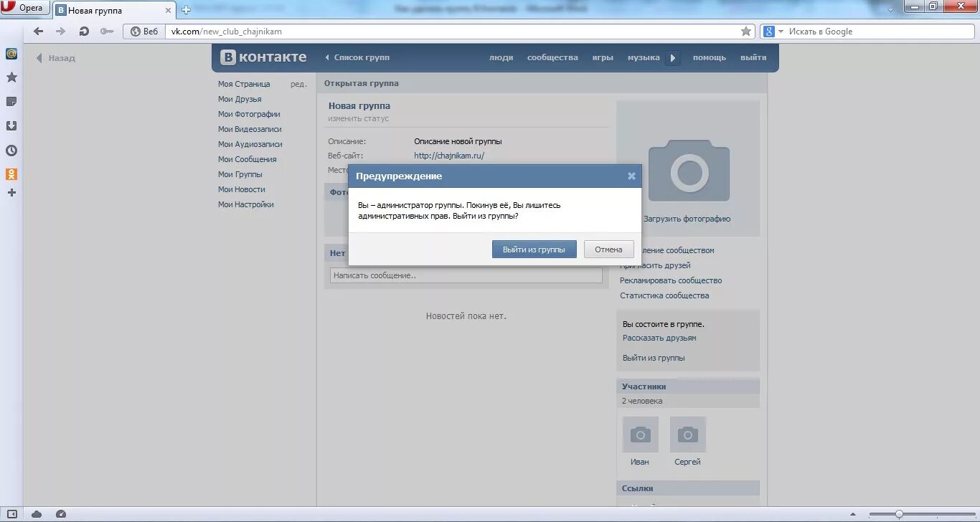Open Статистика сообщества link
Image resolution: width=980 pixels, height=522 pixels.
(664, 295)
